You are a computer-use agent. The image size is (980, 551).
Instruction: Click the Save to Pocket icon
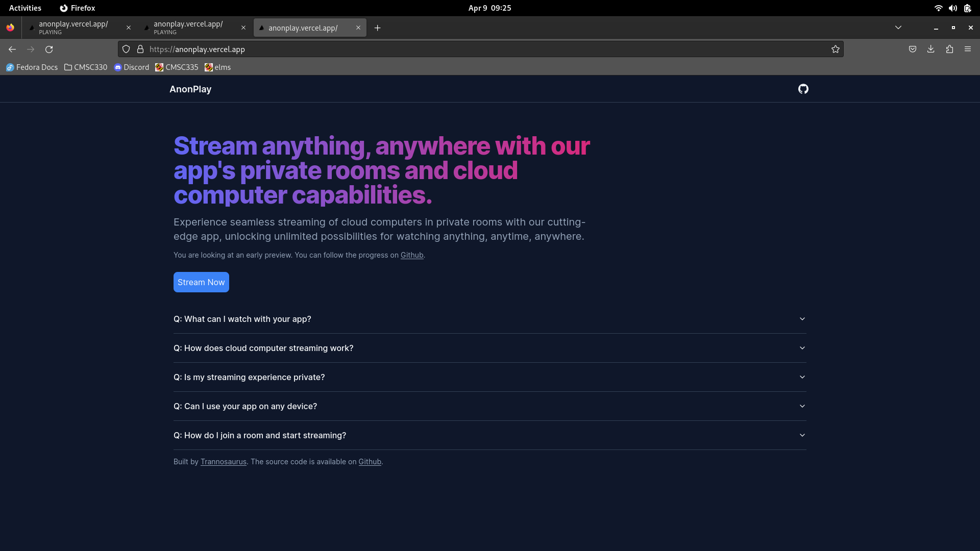912,49
